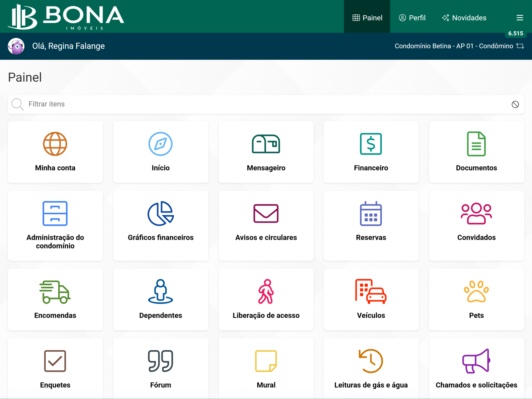This screenshot has height=399, width=532.
Task: Click the Olá, Regina Falange greeting
Action: pyautogui.click(x=69, y=46)
